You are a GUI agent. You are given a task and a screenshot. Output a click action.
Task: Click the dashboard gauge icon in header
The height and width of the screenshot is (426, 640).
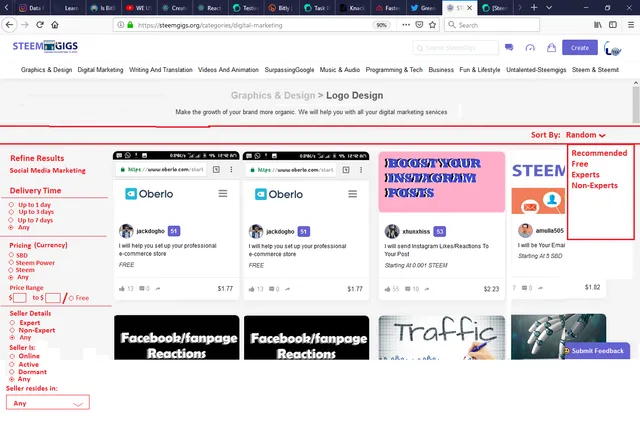(530, 47)
